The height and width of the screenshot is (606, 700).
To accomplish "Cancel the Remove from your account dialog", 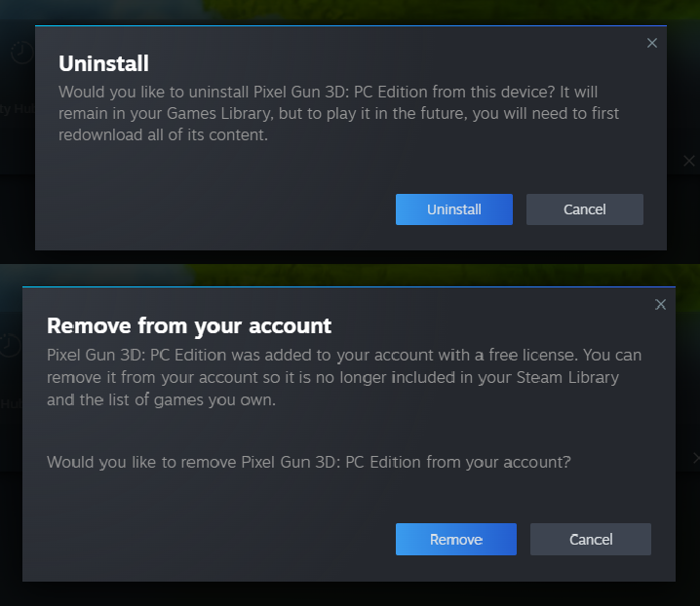I will coord(590,539).
